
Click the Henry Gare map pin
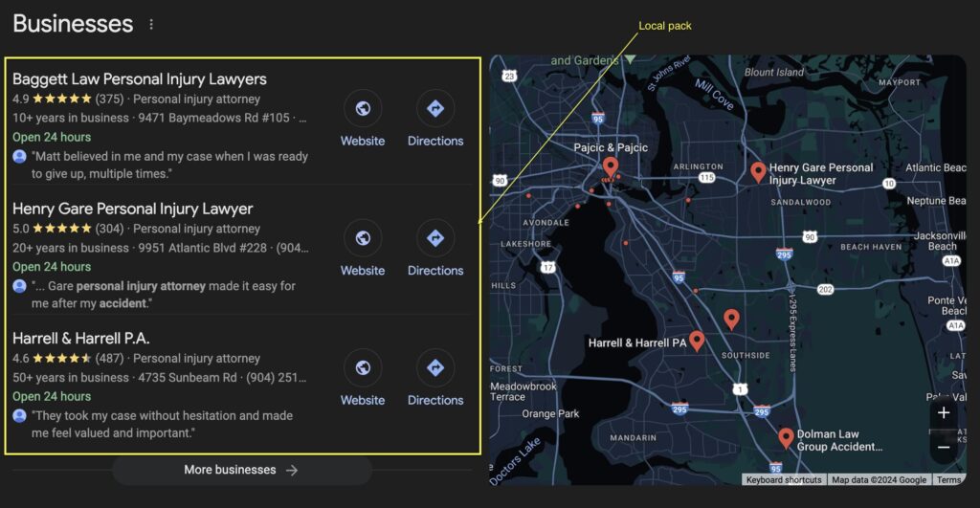point(758,172)
